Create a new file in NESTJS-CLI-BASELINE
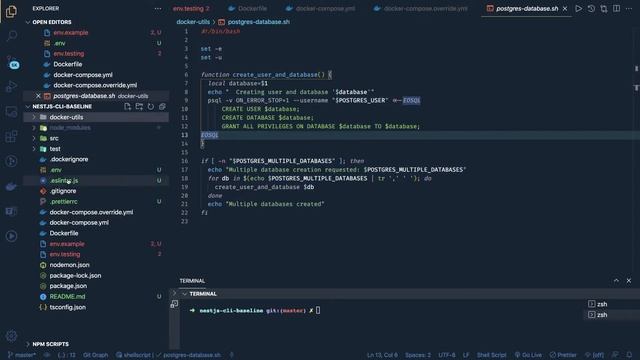The width and height of the screenshot is (640, 360). (x=128, y=107)
